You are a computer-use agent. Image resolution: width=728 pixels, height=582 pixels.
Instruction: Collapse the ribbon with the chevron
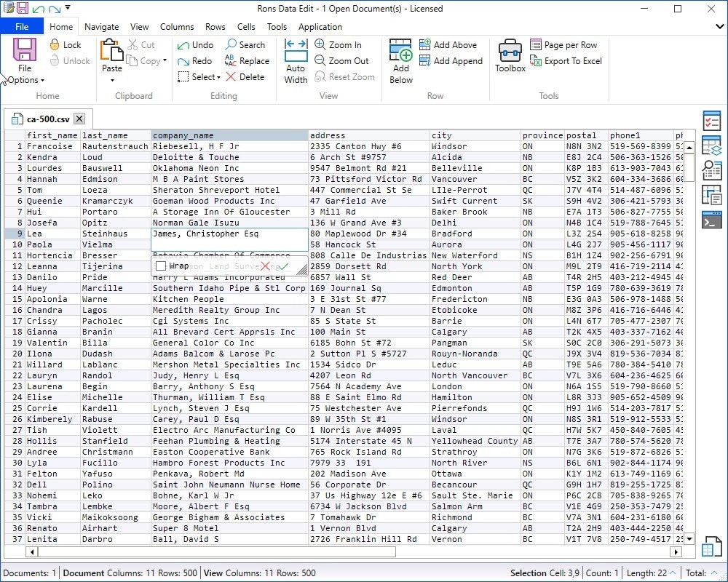[719, 27]
